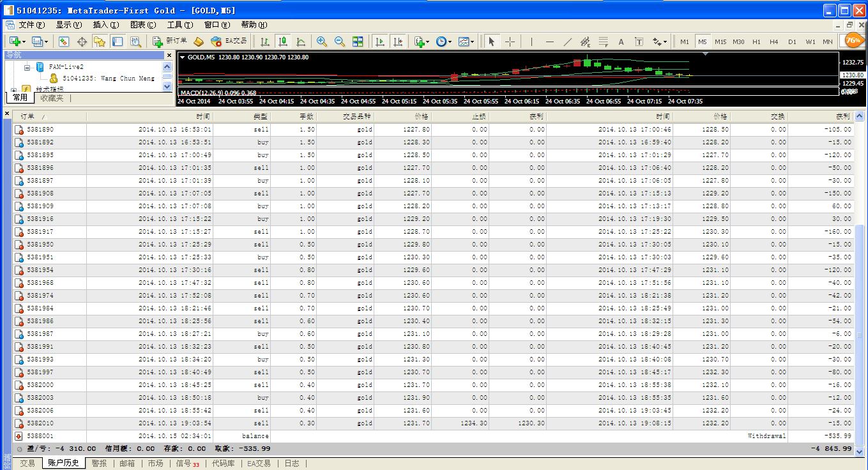Zoom in on the chart
Image resolution: width=868 pixels, height=470 pixels.
[x=322, y=42]
